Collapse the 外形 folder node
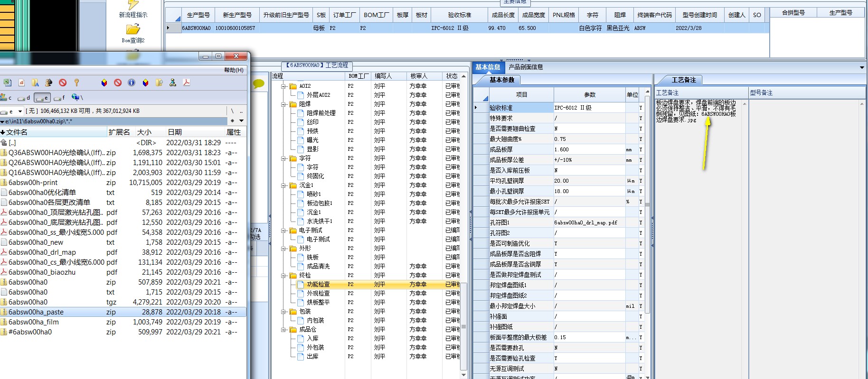 click(283, 249)
